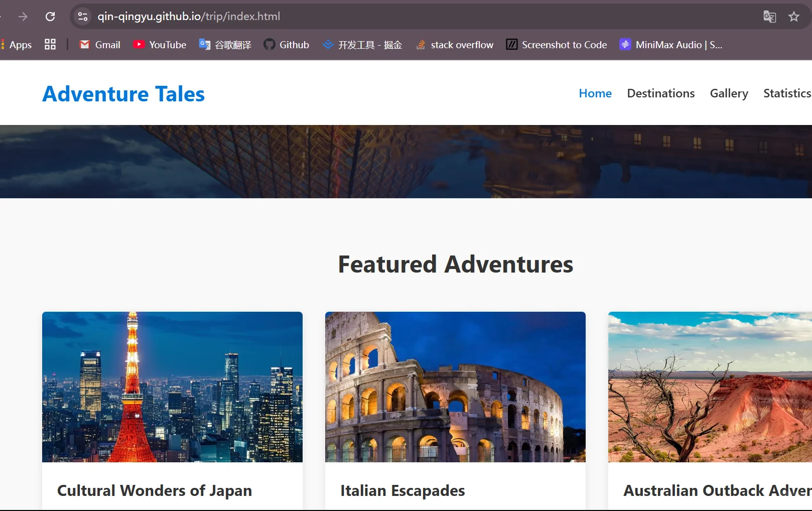
Task: Open the Github bookmark
Action: click(x=286, y=45)
